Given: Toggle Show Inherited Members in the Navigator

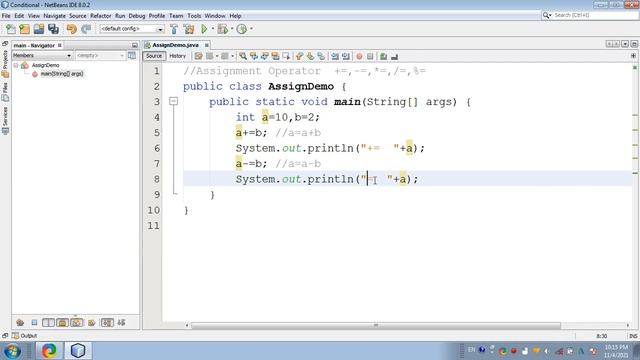Looking at the screenshot, I should click(x=20, y=323).
